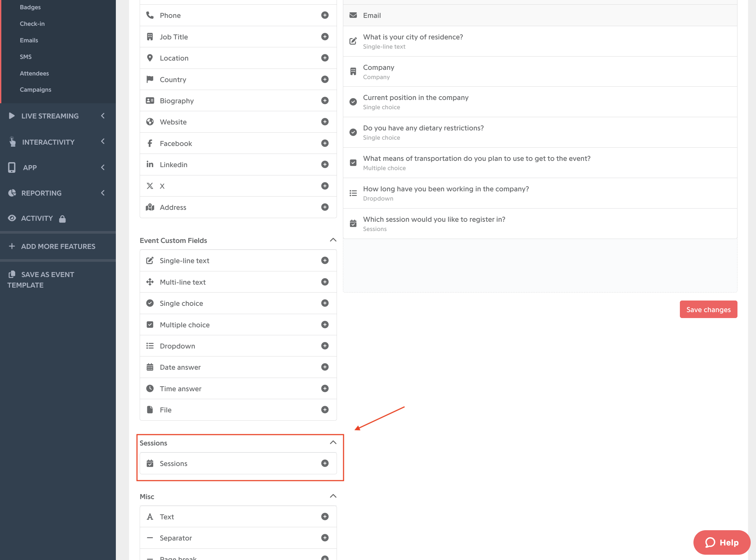This screenshot has width=756, height=560.
Task: Expand the Reporting sidebar menu chevron
Action: tap(103, 193)
